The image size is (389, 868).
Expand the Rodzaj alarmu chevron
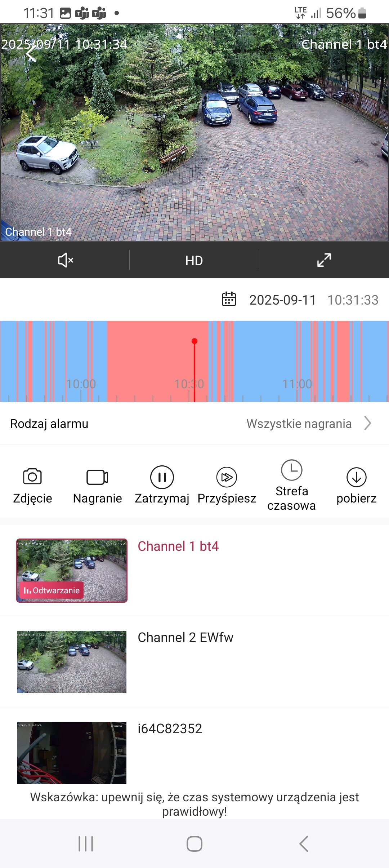pos(367,423)
